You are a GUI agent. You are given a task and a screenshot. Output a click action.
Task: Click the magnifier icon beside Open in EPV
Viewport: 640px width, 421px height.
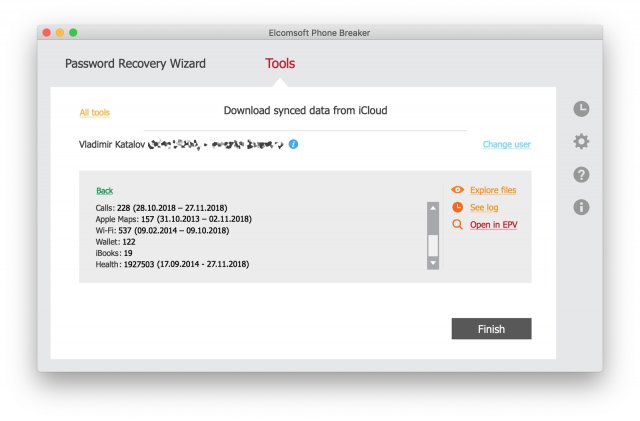click(x=457, y=225)
